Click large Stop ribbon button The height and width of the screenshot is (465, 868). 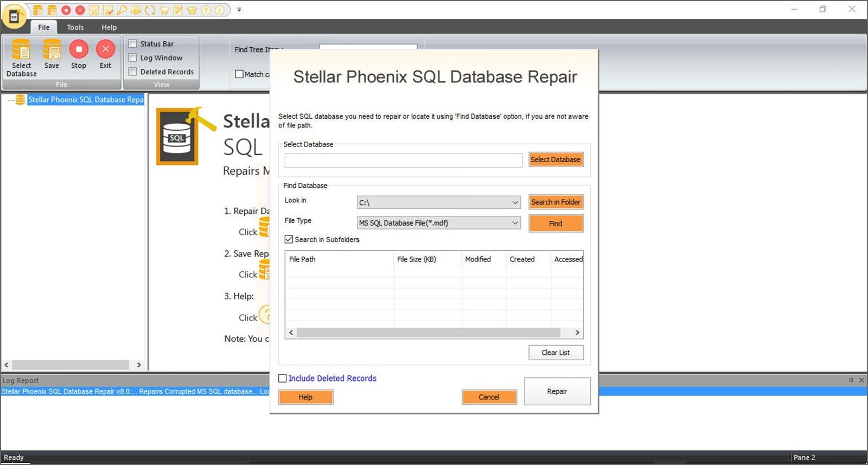(79, 54)
